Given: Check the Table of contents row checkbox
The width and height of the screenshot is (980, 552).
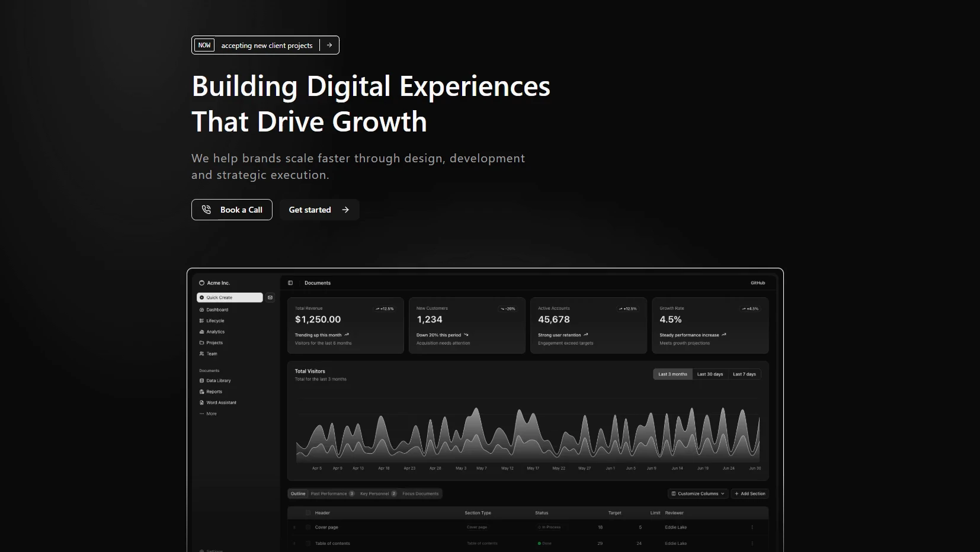Looking at the screenshot, I should click(x=308, y=543).
